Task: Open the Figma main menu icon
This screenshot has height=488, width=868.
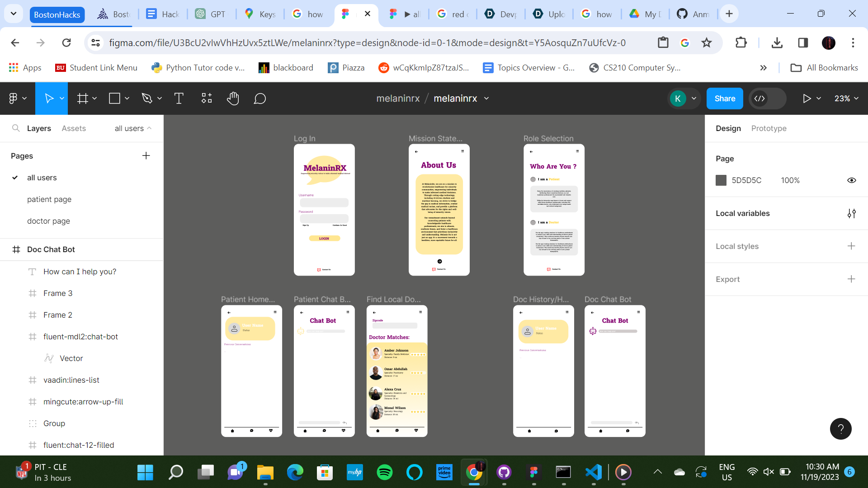Action: click(14, 99)
